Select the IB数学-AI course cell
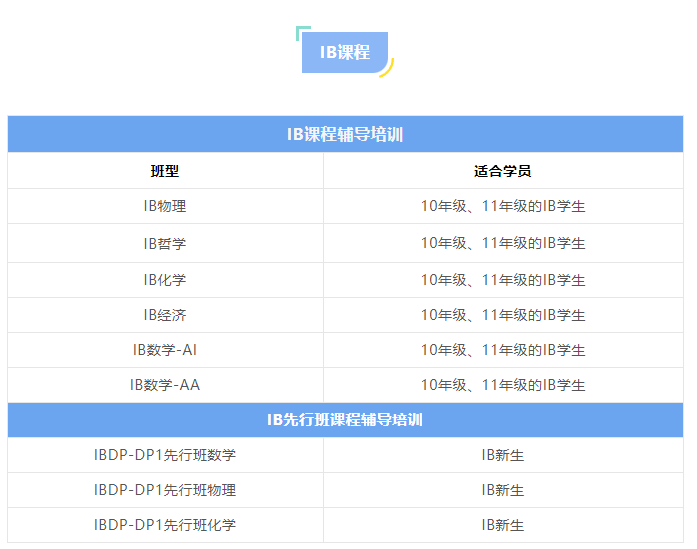This screenshot has height=549, width=697. (165, 350)
